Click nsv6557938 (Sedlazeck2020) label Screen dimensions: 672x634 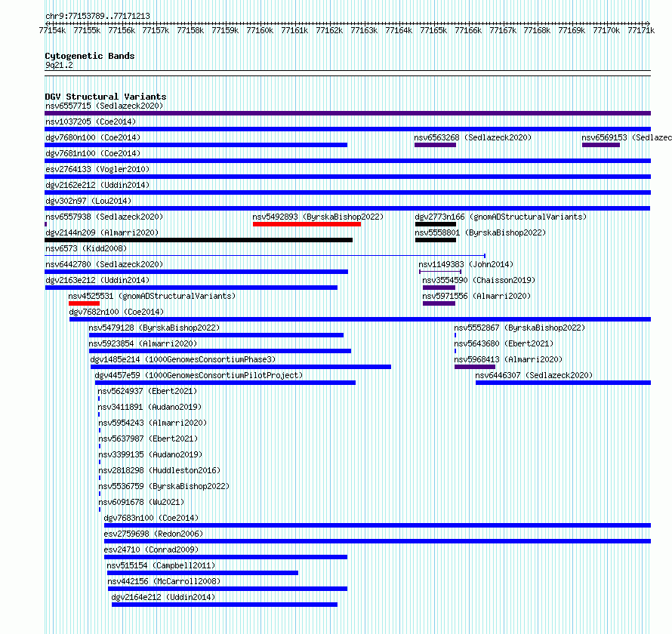(104, 217)
